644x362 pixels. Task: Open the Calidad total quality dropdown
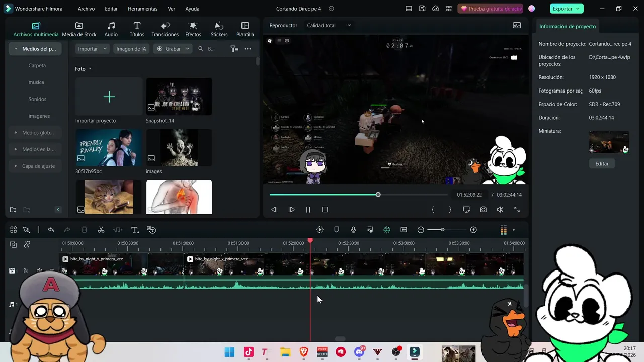pos(329,25)
